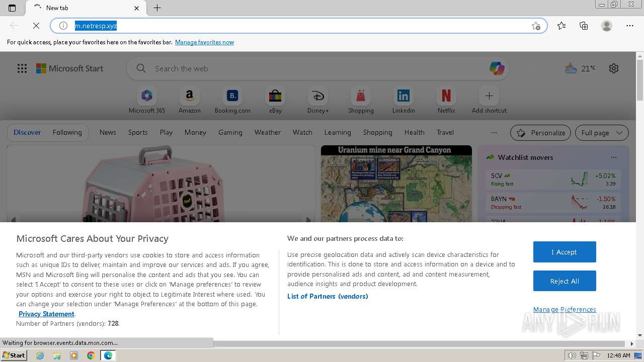Open the 5CV stock row

(x=553, y=179)
